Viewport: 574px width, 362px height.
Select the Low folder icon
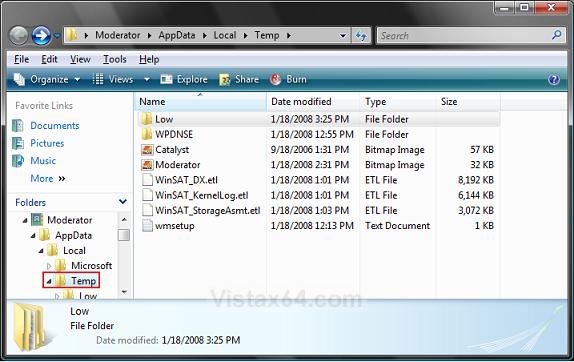(x=146, y=119)
